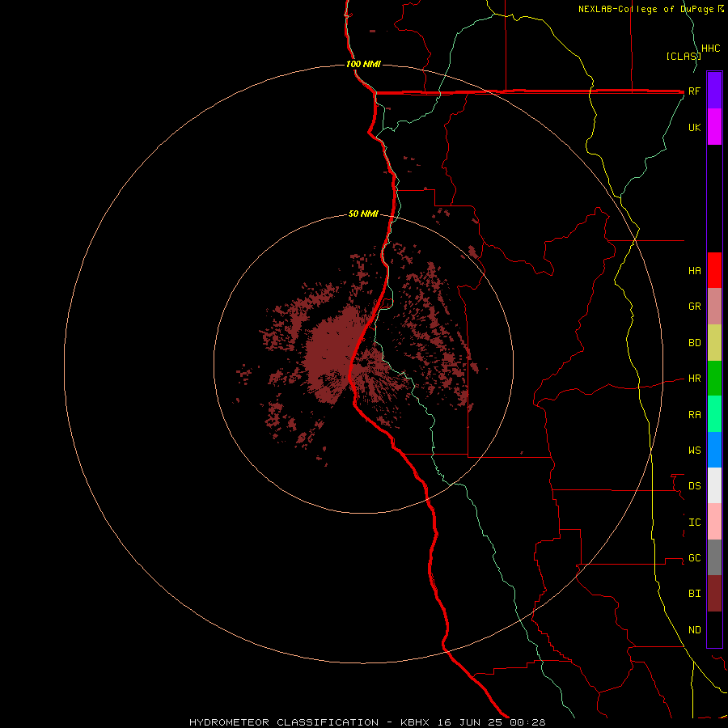Image resolution: width=728 pixels, height=728 pixels.
Task: Click the 50 NMI range ring label
Action: [363, 214]
